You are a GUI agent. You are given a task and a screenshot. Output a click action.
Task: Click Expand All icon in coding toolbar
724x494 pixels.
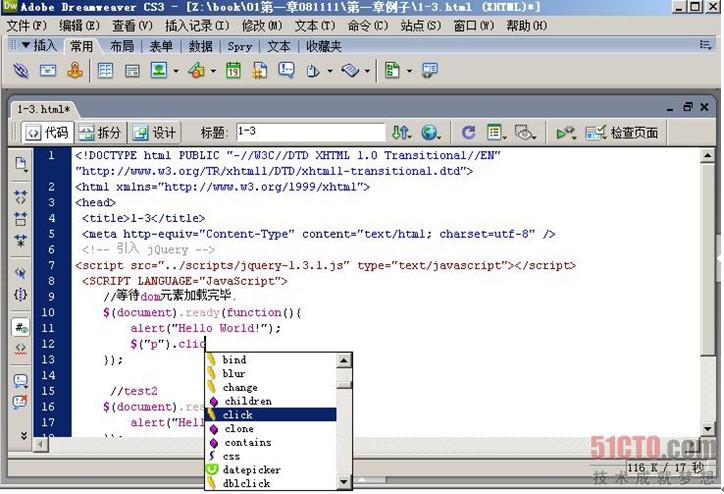point(20,241)
